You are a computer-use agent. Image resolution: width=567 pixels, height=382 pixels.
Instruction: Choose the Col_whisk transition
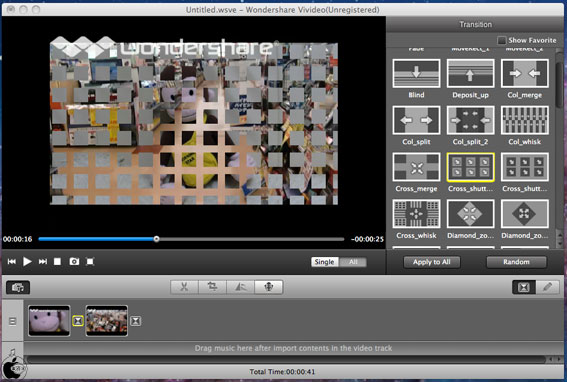click(524, 120)
